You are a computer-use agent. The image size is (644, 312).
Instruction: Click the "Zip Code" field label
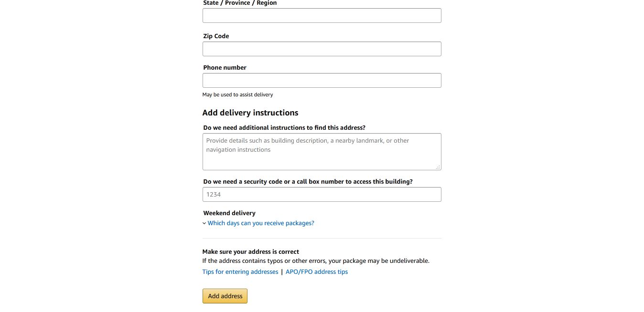click(216, 36)
